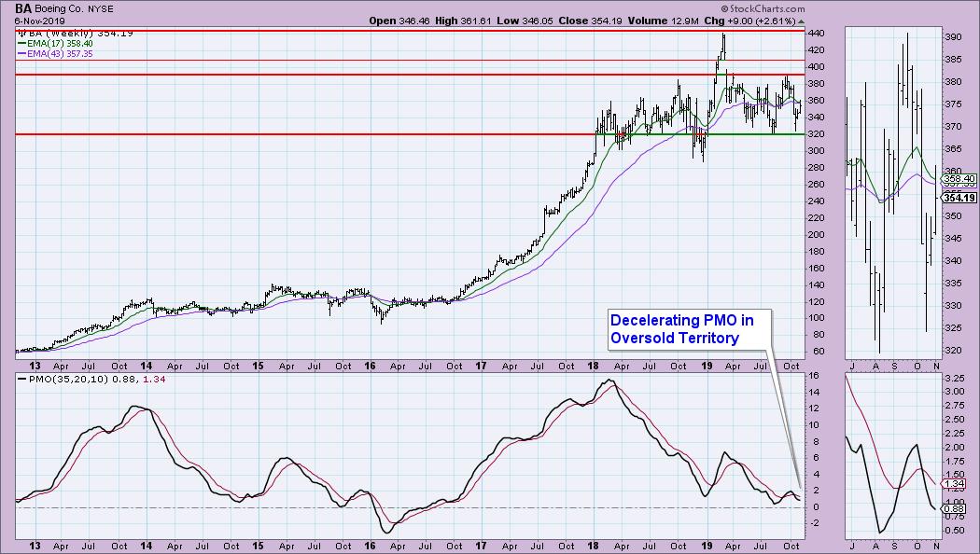Select year 19 on the PMO panel time axis
980x554 pixels.
[x=707, y=546]
